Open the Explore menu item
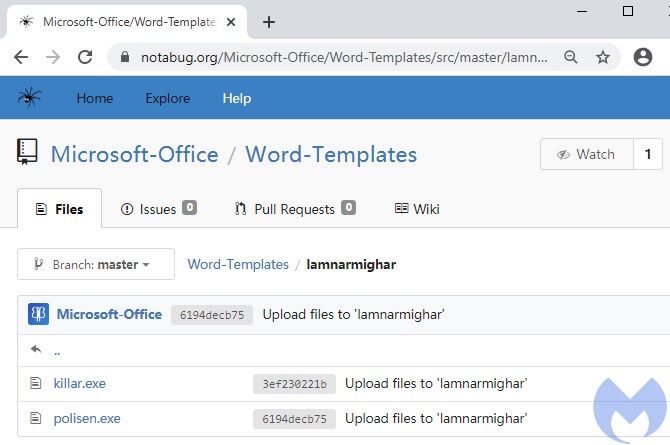670x445 pixels. [167, 98]
